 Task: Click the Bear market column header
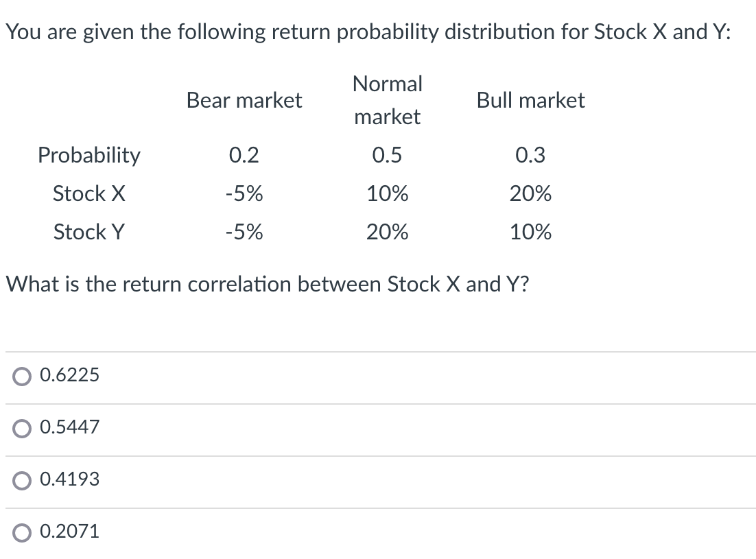click(x=244, y=100)
